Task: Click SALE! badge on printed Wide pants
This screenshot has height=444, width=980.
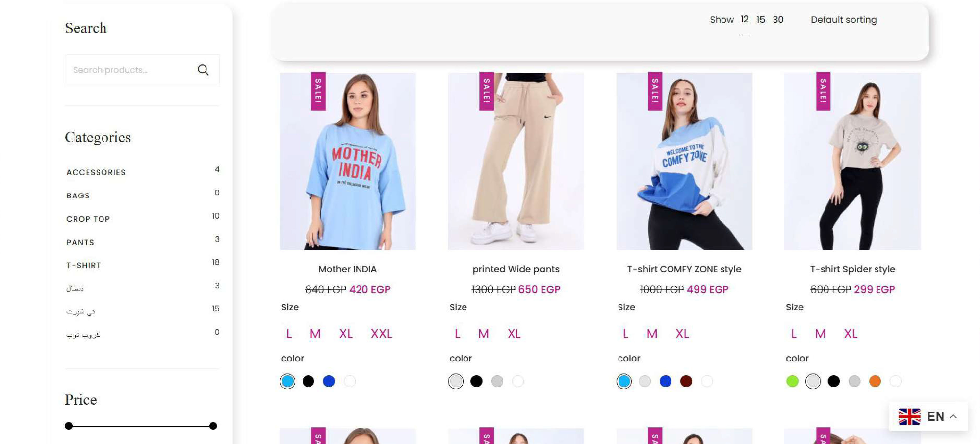Action: [486, 91]
